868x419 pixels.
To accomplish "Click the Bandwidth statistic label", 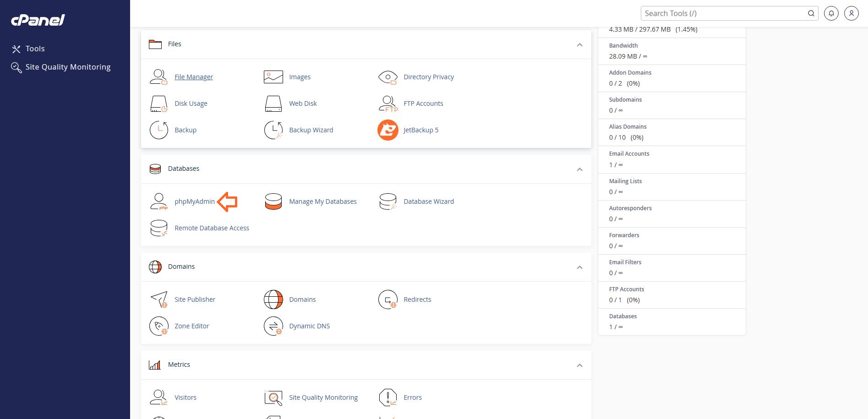I will pos(623,45).
